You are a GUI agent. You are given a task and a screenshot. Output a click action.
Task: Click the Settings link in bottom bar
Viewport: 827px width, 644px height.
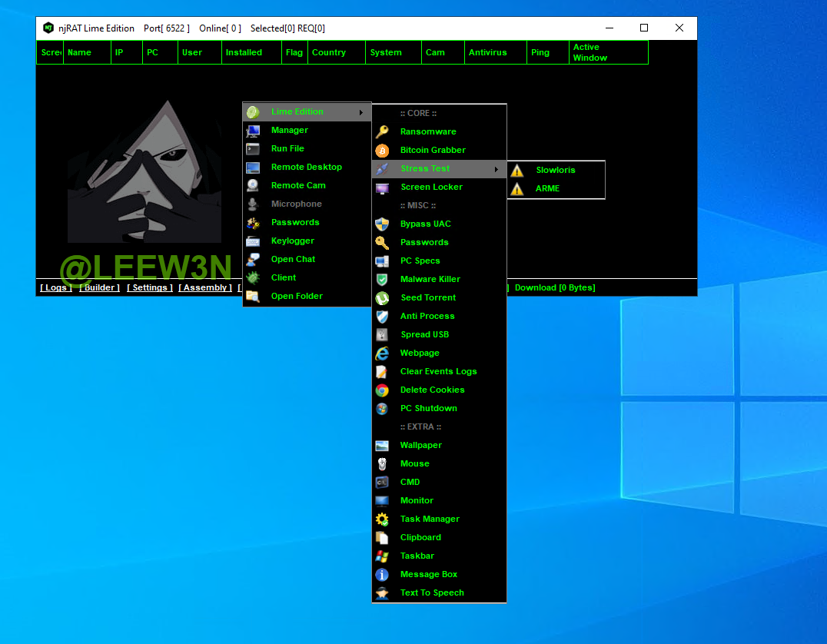pos(149,287)
